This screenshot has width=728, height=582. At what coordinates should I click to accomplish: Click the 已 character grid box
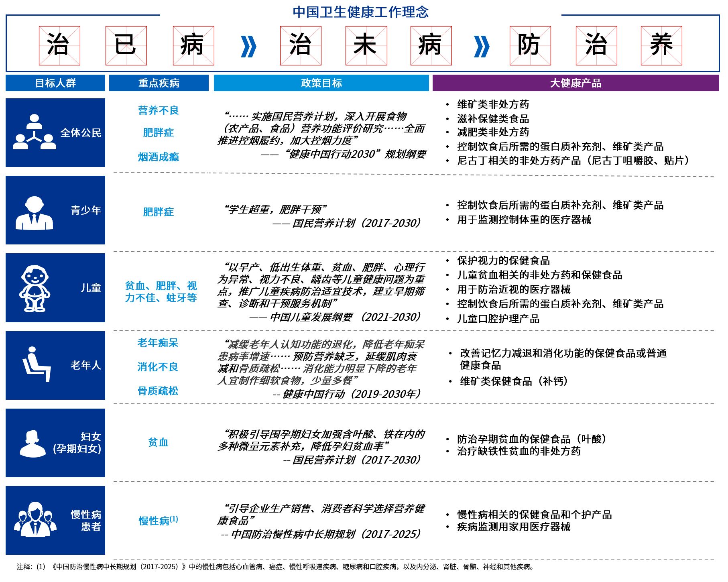click(x=126, y=46)
